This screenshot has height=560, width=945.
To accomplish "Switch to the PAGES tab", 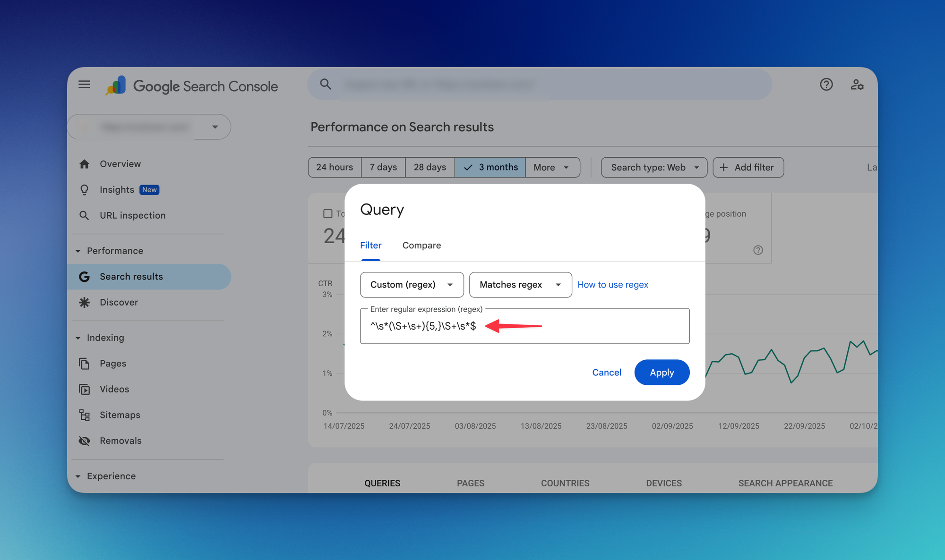I will (470, 483).
